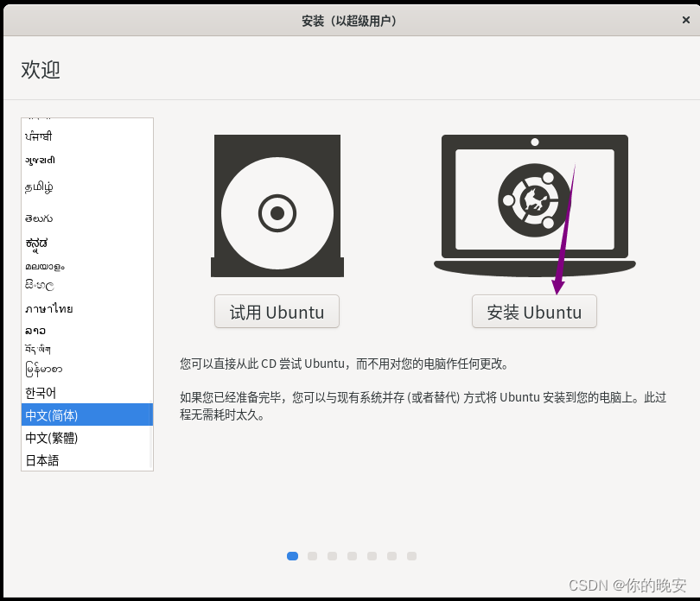Select ગુજરાતી language entry
Viewport: 700px width, 601px height.
[87, 160]
